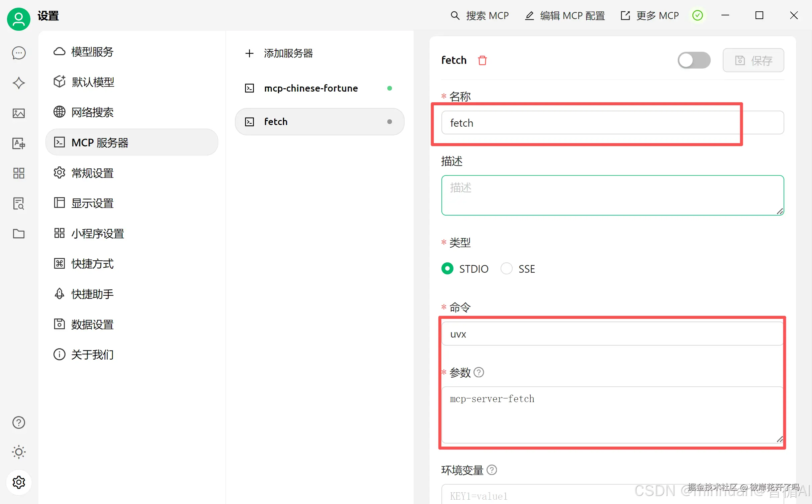Toggle the sun theme switch icon
Screen dimensions: 812x504
[19, 452]
